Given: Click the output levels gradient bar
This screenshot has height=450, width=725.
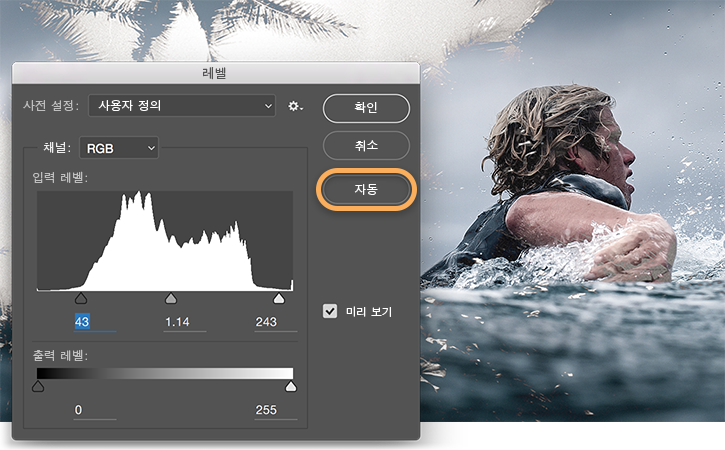Looking at the screenshot, I should pos(165,373).
